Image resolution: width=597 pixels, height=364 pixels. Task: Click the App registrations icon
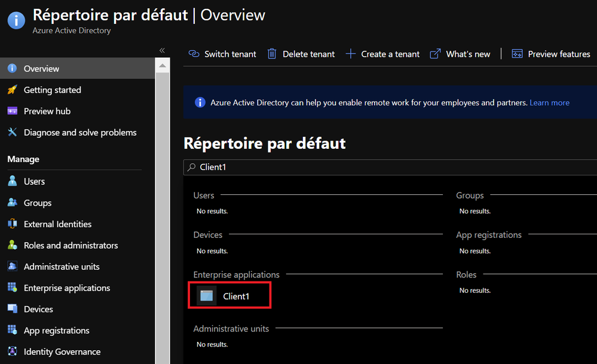[12, 330]
